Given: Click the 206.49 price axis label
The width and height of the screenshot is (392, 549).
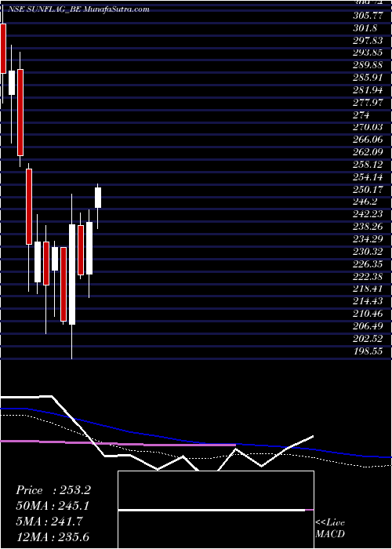Looking at the screenshot, I should (368, 326).
